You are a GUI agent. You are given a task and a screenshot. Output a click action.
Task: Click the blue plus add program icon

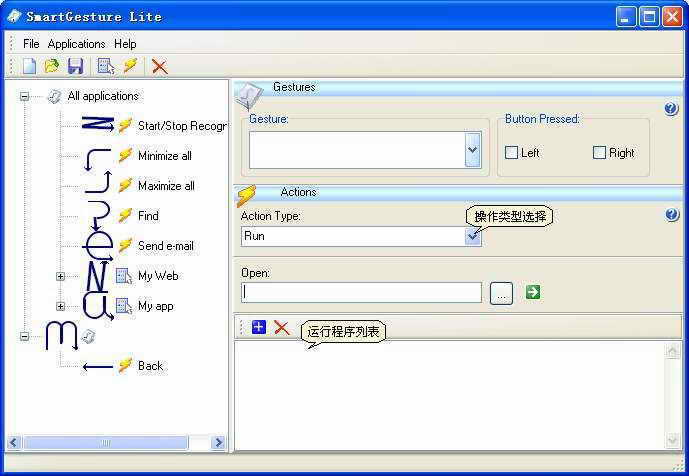(259, 327)
